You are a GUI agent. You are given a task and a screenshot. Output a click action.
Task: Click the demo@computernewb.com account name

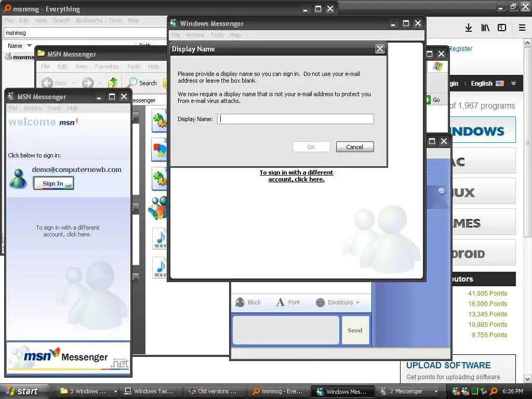tap(77, 169)
